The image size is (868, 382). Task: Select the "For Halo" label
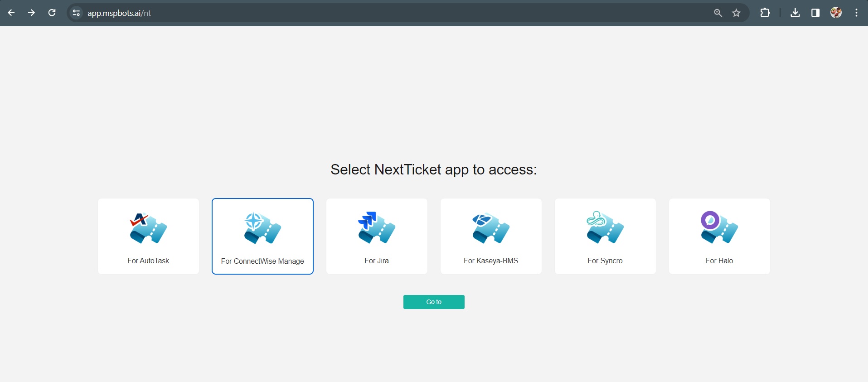point(719,261)
